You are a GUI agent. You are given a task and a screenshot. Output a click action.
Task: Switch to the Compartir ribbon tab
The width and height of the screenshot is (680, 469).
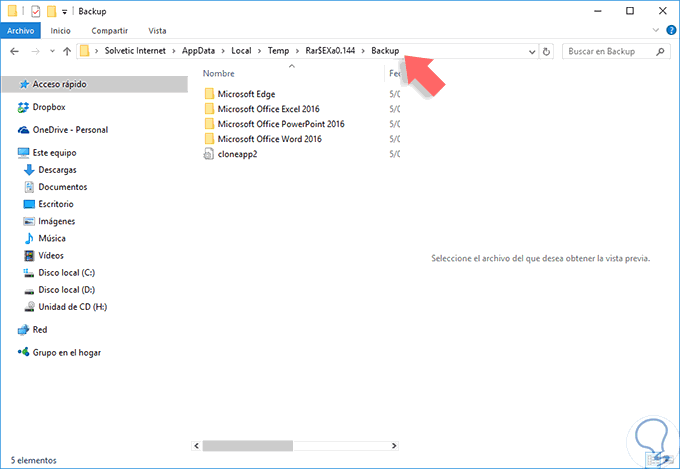point(109,30)
